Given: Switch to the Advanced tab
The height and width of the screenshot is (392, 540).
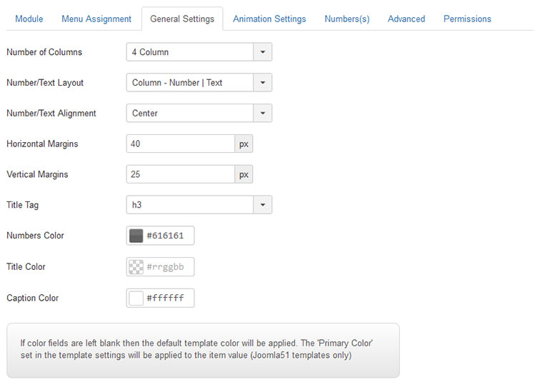Looking at the screenshot, I should point(406,19).
